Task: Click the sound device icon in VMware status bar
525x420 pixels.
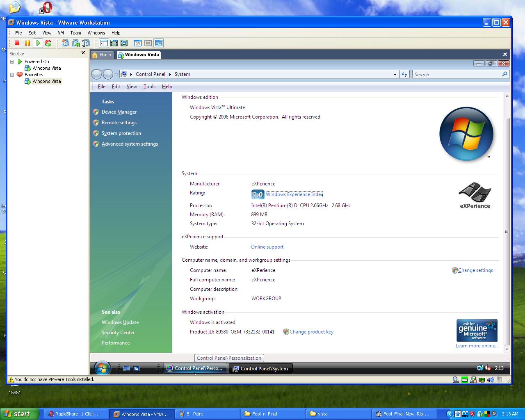Action: [x=490, y=380]
